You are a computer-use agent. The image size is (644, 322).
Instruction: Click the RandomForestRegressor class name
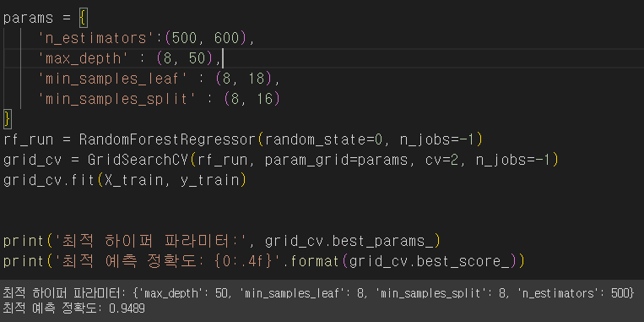tap(168, 139)
